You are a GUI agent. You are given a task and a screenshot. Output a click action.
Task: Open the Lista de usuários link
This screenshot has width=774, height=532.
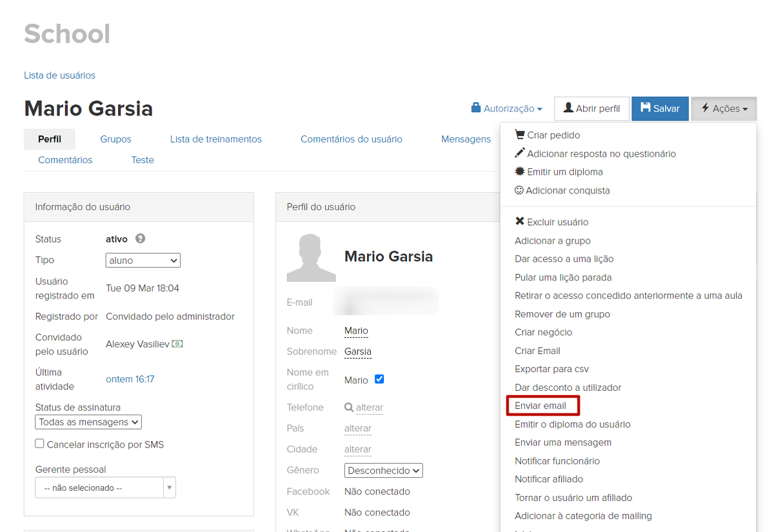pyautogui.click(x=59, y=75)
